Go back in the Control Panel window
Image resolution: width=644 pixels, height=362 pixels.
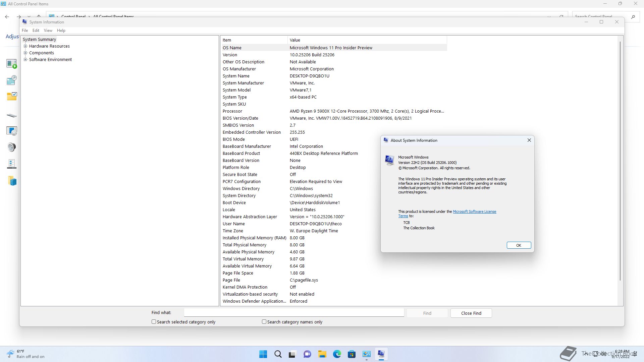[7, 16]
